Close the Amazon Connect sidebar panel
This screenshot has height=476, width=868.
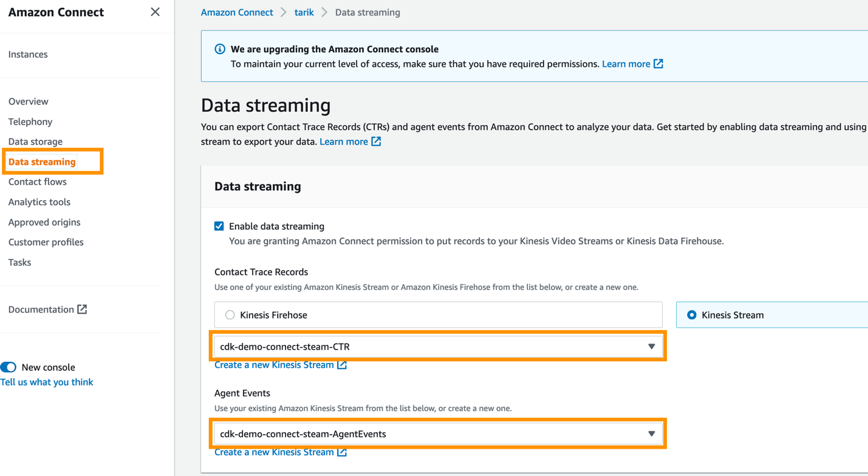pos(155,12)
